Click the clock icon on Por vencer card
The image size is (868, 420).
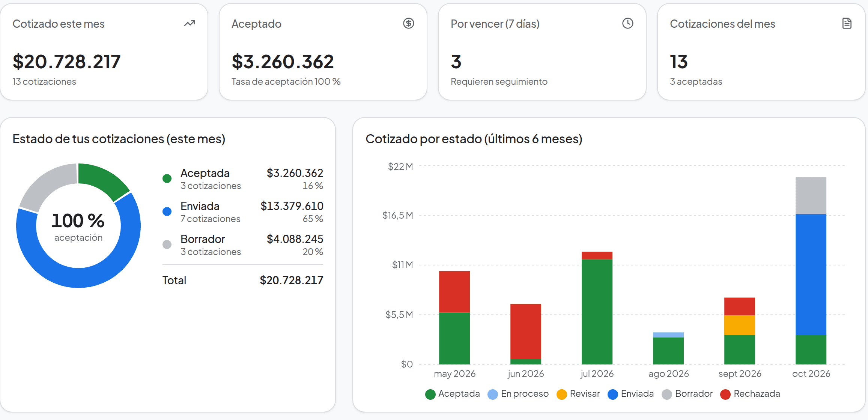[x=628, y=23]
